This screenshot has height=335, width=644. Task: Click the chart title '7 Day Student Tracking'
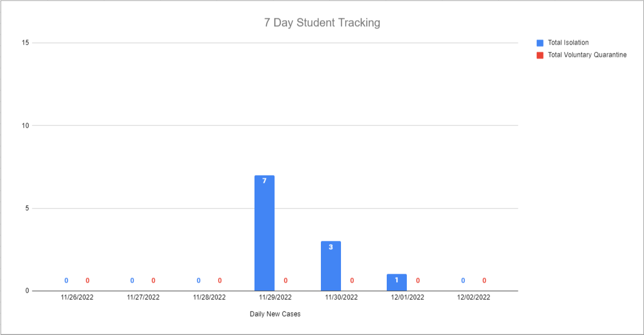point(322,22)
